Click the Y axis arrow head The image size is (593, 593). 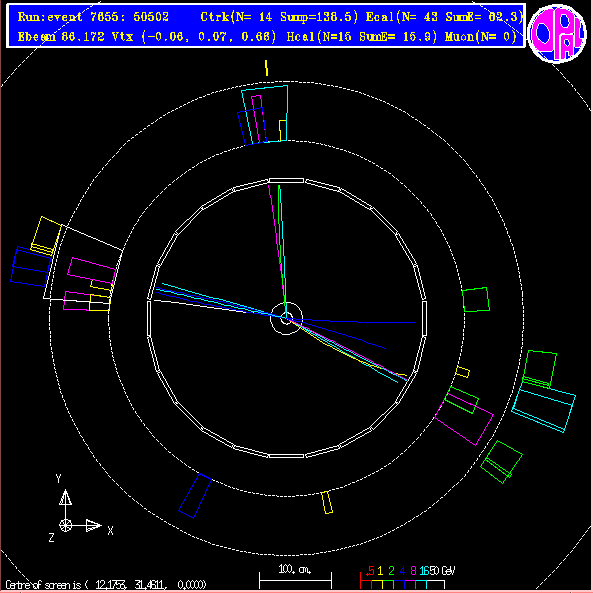pos(65,497)
